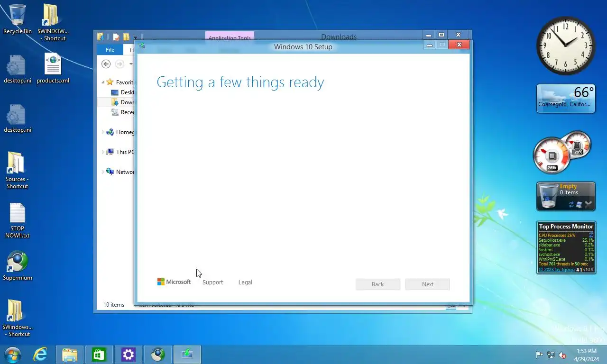
Task: Click the X icon in Recycle Bin gadget
Action: (589, 205)
